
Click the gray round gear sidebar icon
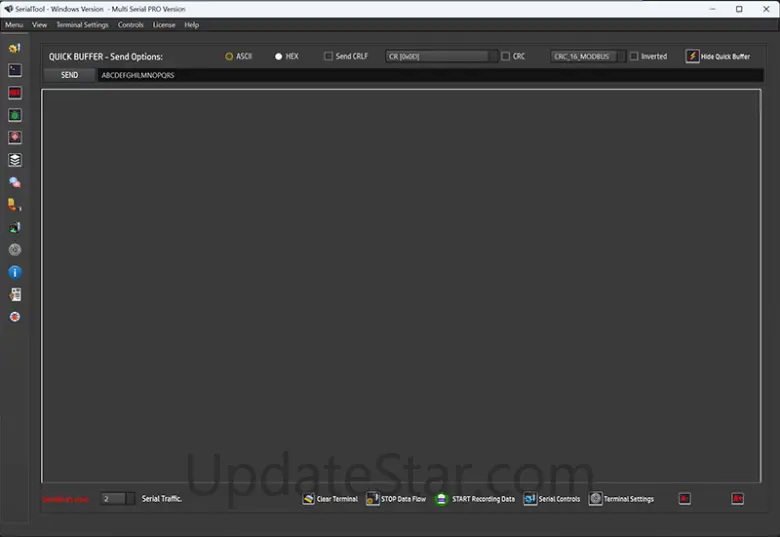15,250
